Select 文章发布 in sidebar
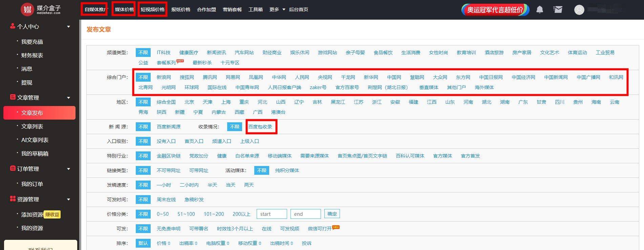 (x=39, y=113)
